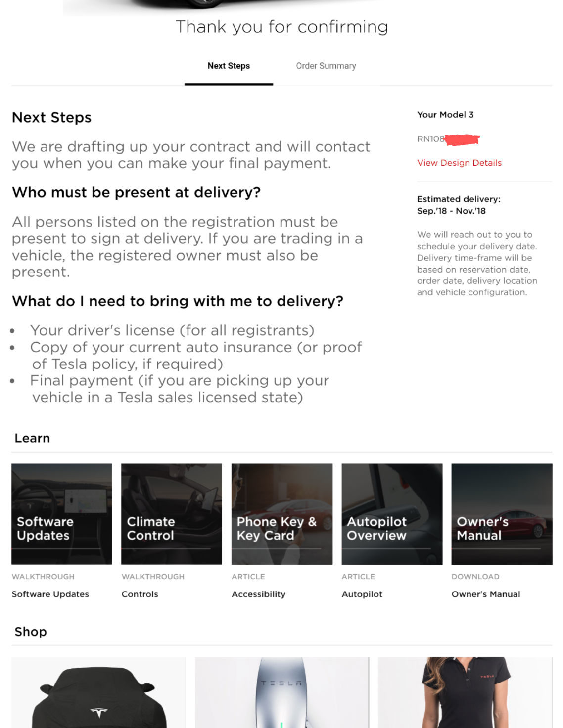The image size is (563, 728).
Task: Download the Owner's Manual tile
Action: click(502, 514)
